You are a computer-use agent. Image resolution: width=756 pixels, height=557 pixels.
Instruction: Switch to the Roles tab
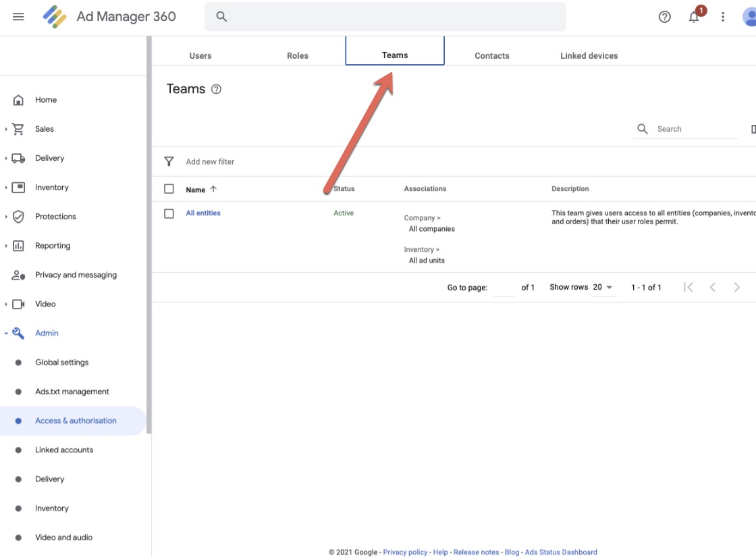click(298, 56)
